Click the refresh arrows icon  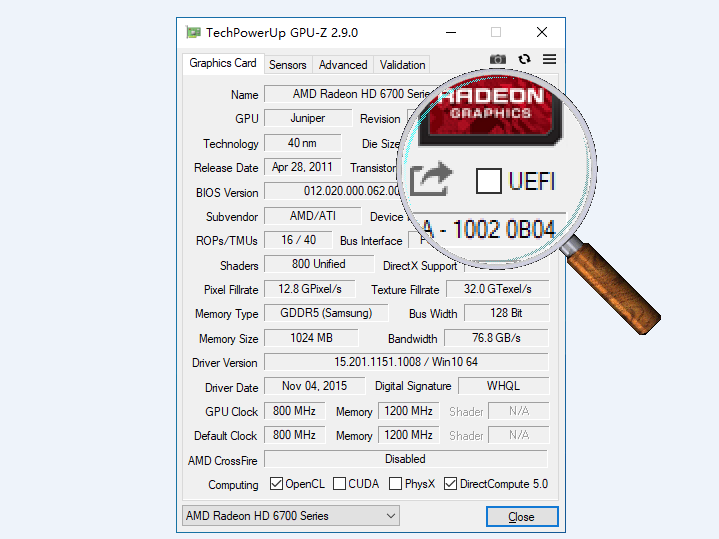click(524, 59)
